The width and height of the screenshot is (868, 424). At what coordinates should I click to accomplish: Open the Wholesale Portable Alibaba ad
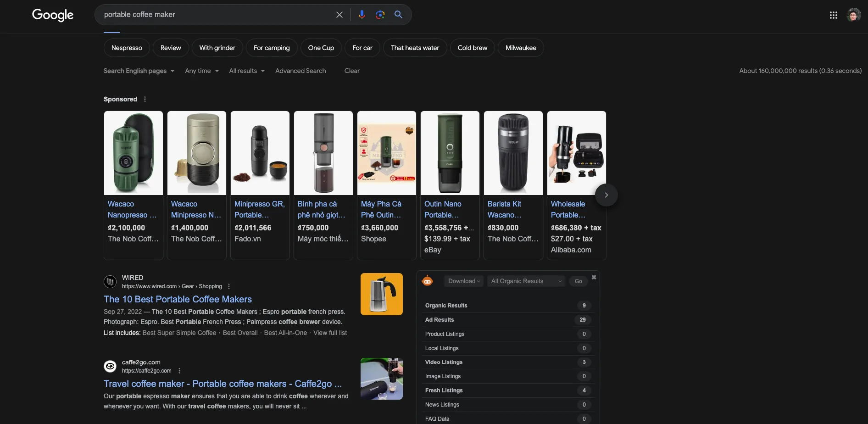point(577,185)
